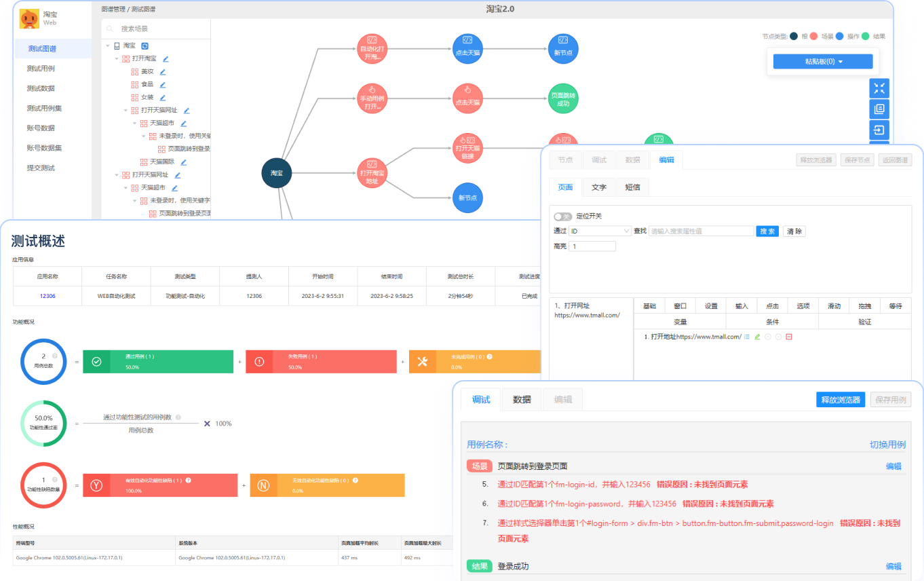Select the 自动化打开淘... red graph node
924x581 pixels.
[372, 49]
